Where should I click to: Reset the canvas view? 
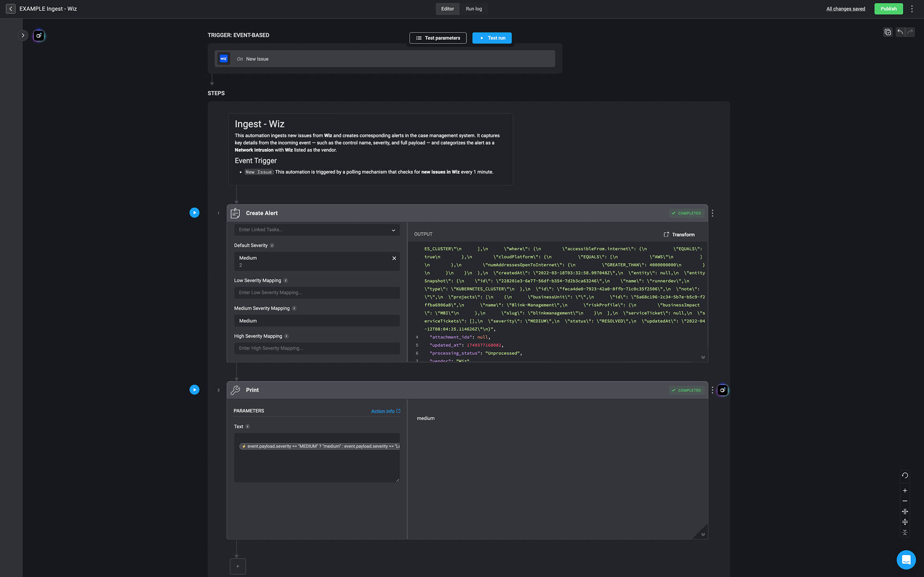point(905,475)
